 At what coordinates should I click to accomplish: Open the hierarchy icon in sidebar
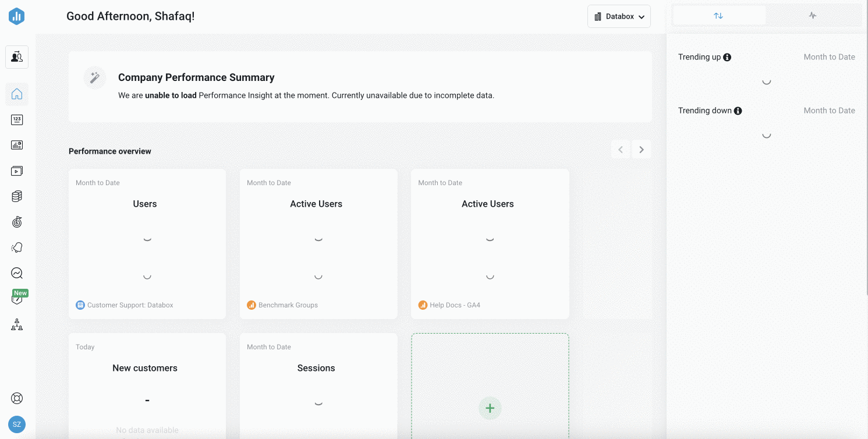point(17,325)
